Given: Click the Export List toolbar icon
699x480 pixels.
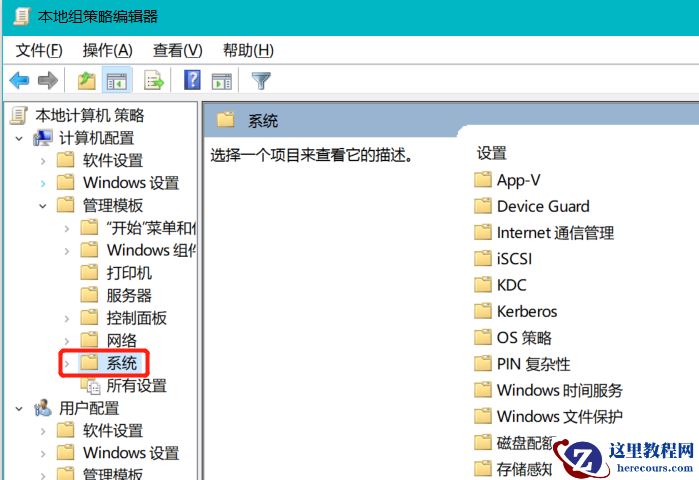Looking at the screenshot, I should click(x=154, y=81).
